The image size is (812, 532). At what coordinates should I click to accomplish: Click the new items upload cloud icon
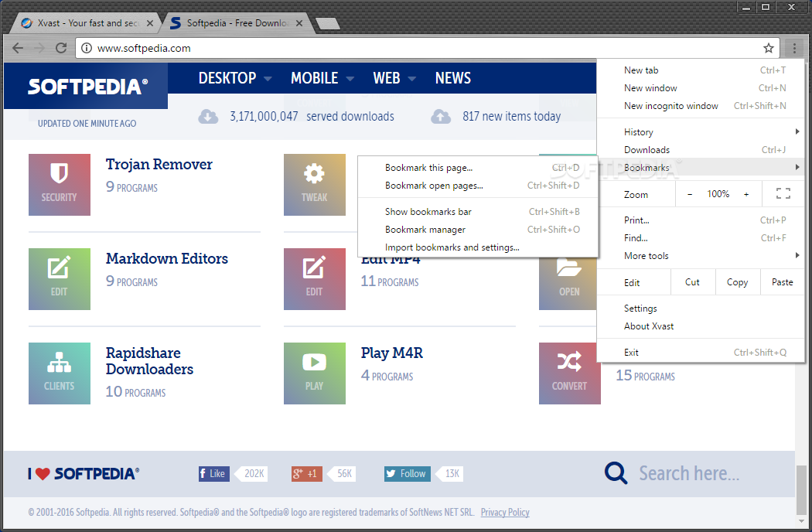click(x=441, y=117)
